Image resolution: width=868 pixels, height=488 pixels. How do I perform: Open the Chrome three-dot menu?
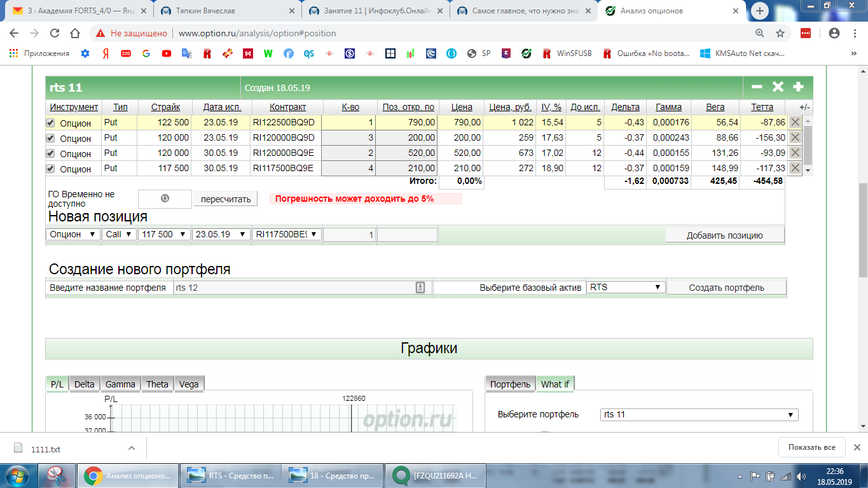click(x=854, y=33)
